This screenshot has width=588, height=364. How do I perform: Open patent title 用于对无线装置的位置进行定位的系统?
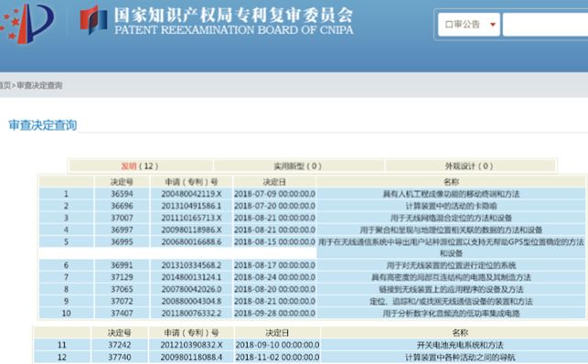[451, 265]
